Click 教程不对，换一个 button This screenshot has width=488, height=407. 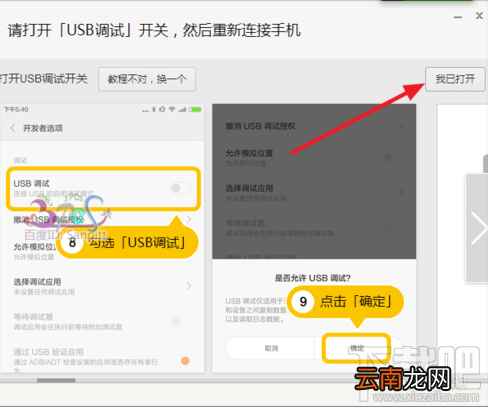[x=147, y=79]
